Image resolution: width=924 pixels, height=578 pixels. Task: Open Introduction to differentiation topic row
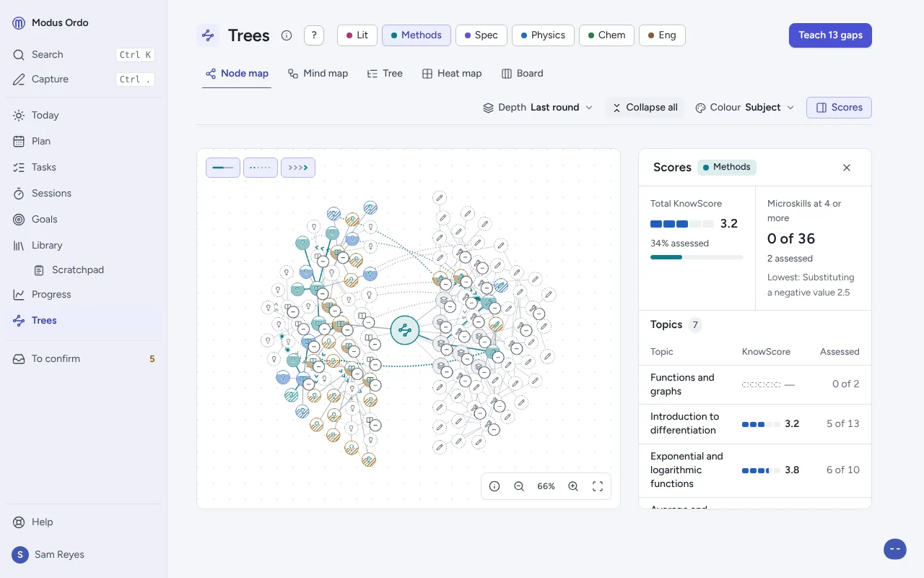pos(755,423)
